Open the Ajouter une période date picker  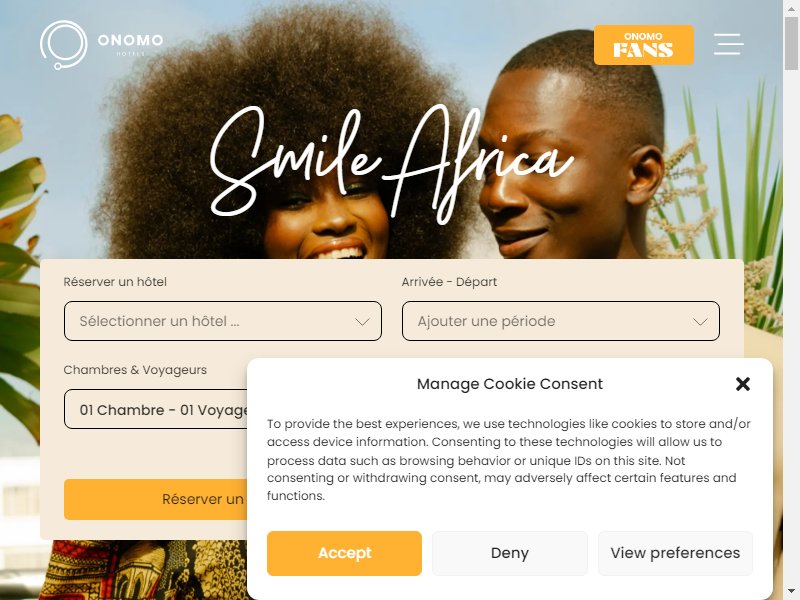[561, 321]
